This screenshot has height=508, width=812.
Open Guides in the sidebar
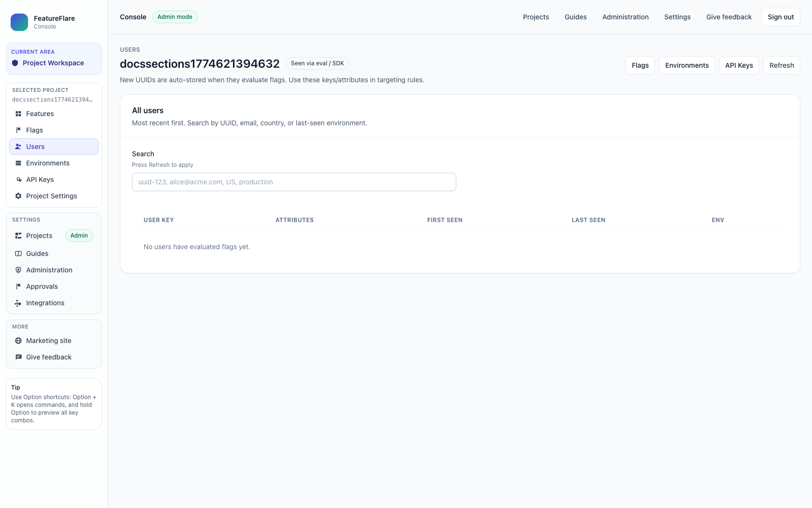(54, 254)
